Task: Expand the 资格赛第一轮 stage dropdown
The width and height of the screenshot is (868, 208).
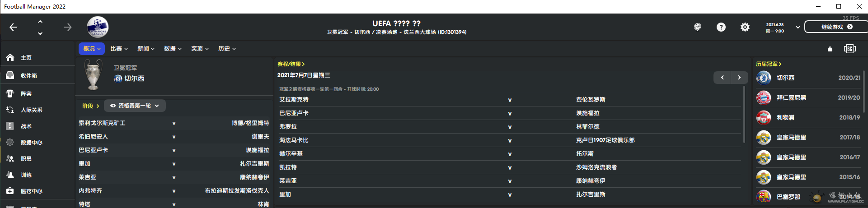Action: coord(135,106)
